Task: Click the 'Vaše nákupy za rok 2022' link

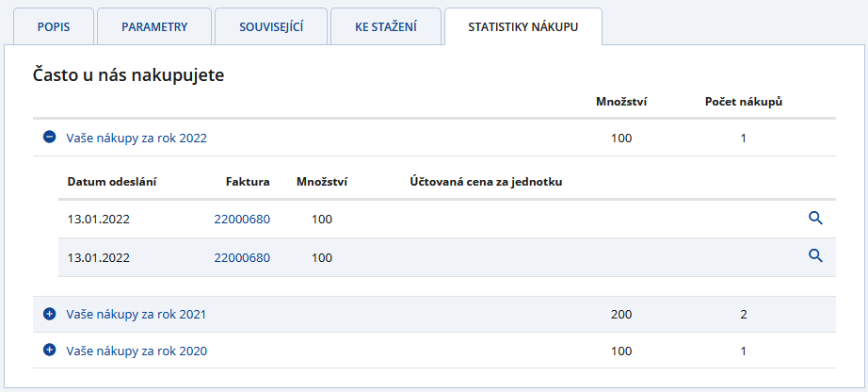Action: pos(137,138)
